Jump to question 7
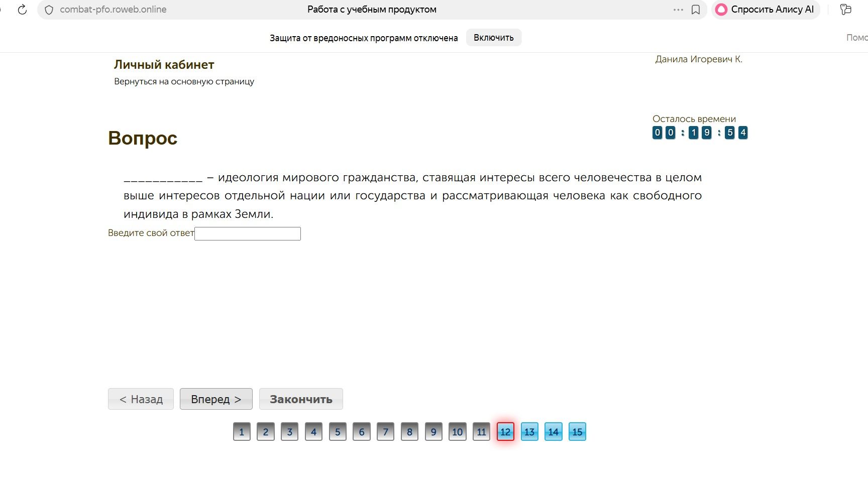Image resolution: width=868 pixels, height=488 pixels. point(385,432)
